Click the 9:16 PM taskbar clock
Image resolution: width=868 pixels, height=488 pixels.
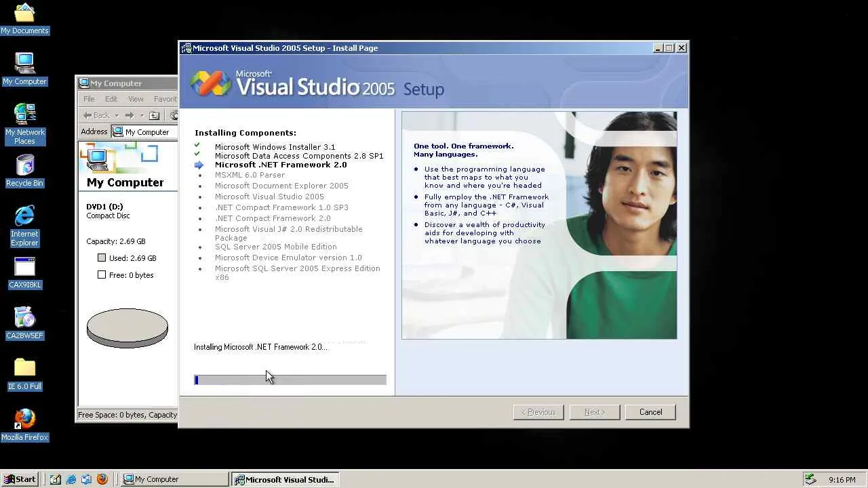842,480
